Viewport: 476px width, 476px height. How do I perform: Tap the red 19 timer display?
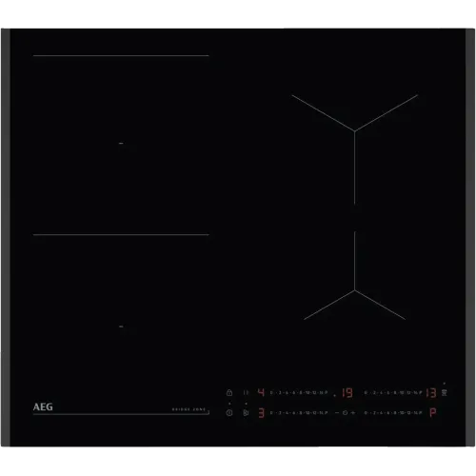click(x=347, y=393)
